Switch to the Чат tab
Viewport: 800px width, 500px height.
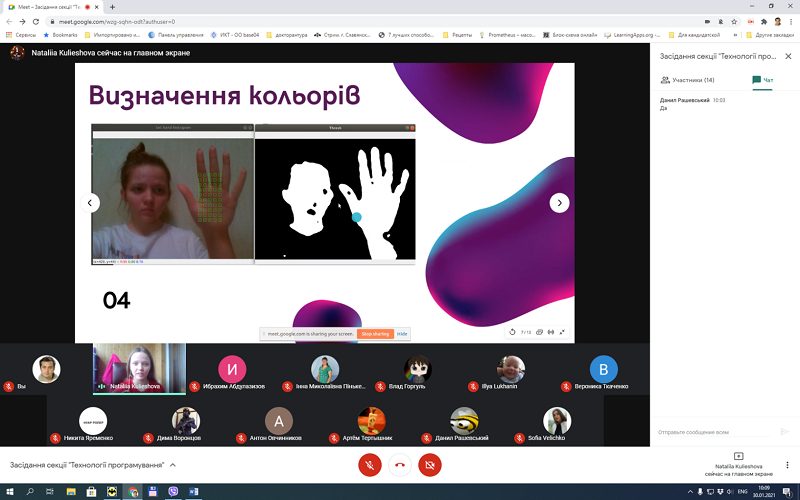[763, 80]
